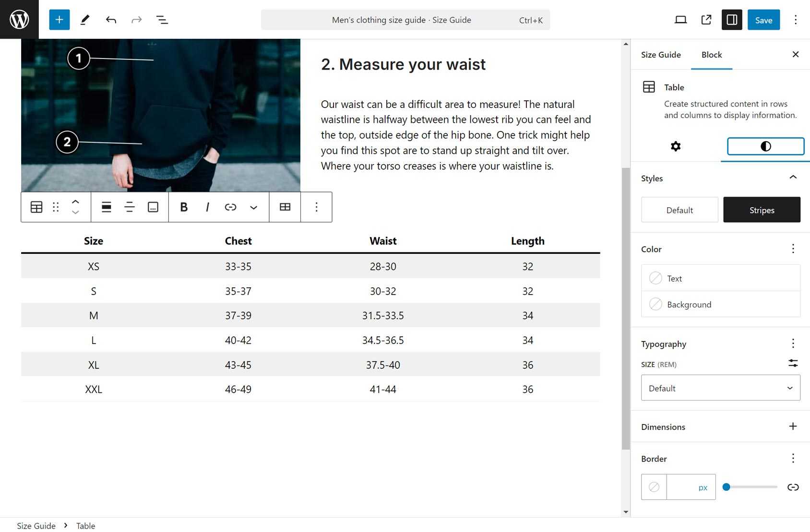
Task: Click the XS size cell
Action: tap(94, 266)
